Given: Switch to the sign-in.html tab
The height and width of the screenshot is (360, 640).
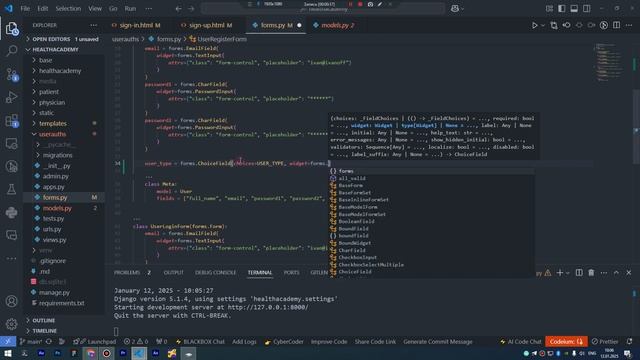Looking at the screenshot, I should coord(136,25).
